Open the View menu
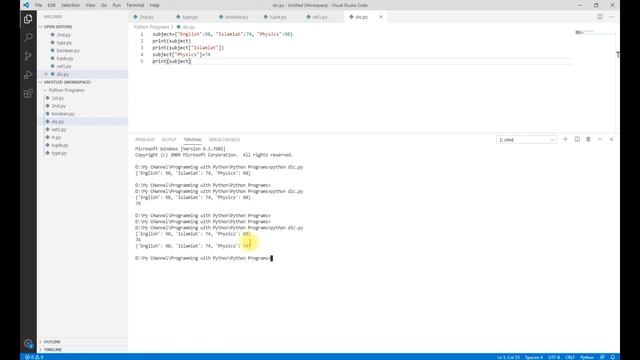This screenshot has height=360, width=640. [x=90, y=5]
